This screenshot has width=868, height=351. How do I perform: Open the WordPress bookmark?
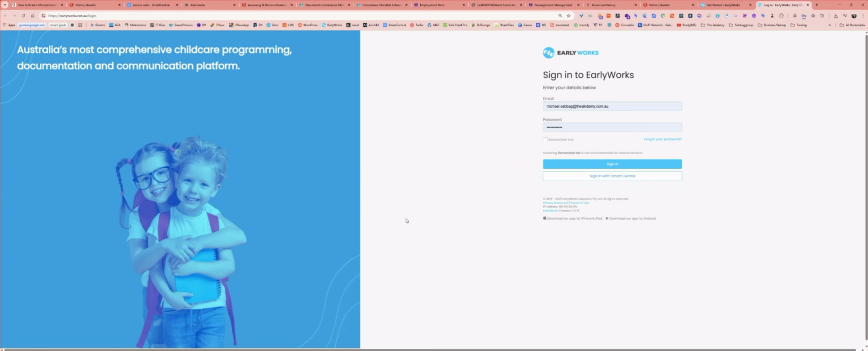[308, 25]
